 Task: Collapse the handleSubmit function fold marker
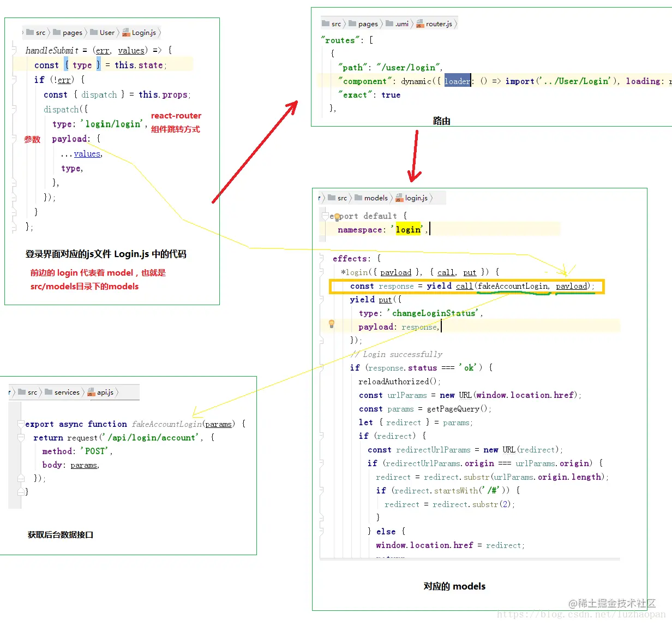[14, 50]
